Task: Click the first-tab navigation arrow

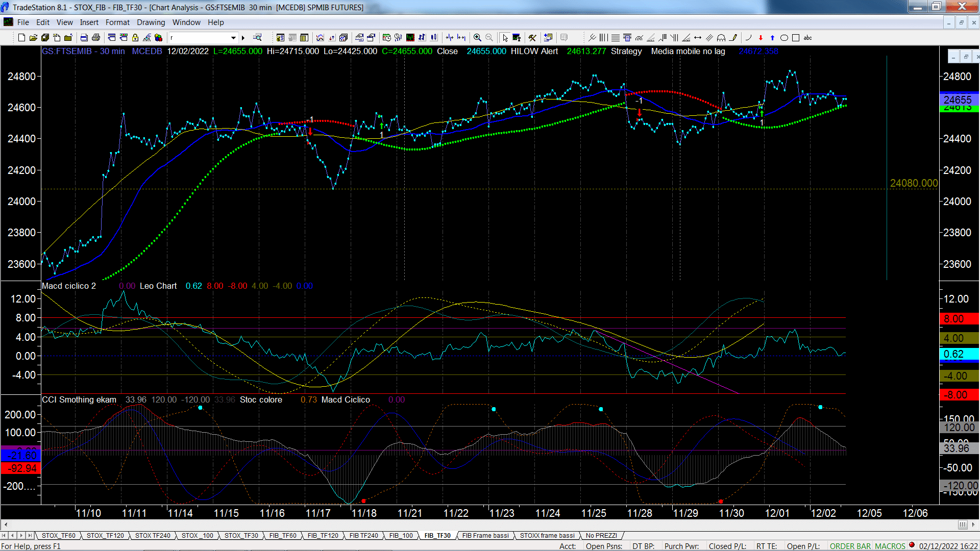Action: (x=4, y=536)
